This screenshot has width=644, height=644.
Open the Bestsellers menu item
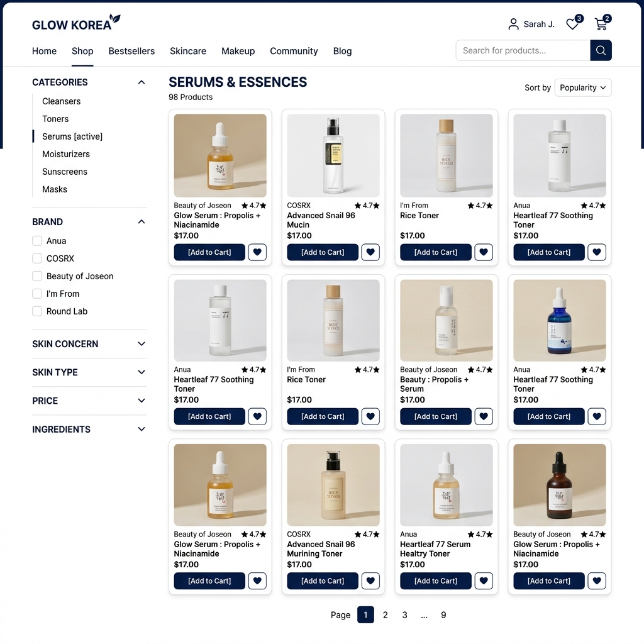pyautogui.click(x=131, y=51)
